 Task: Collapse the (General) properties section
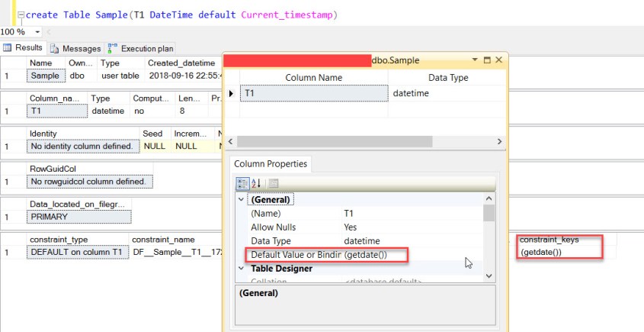pos(242,199)
